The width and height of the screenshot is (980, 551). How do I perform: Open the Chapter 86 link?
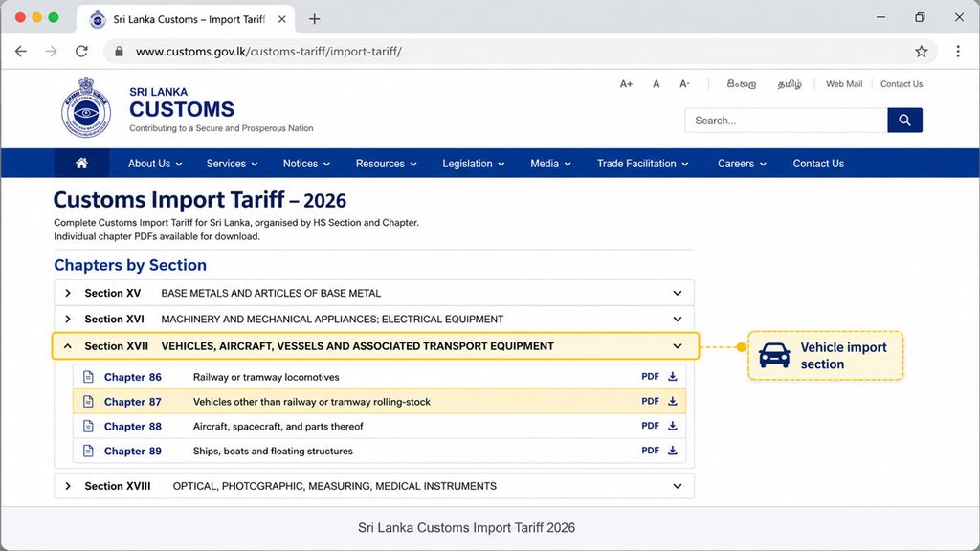132,377
